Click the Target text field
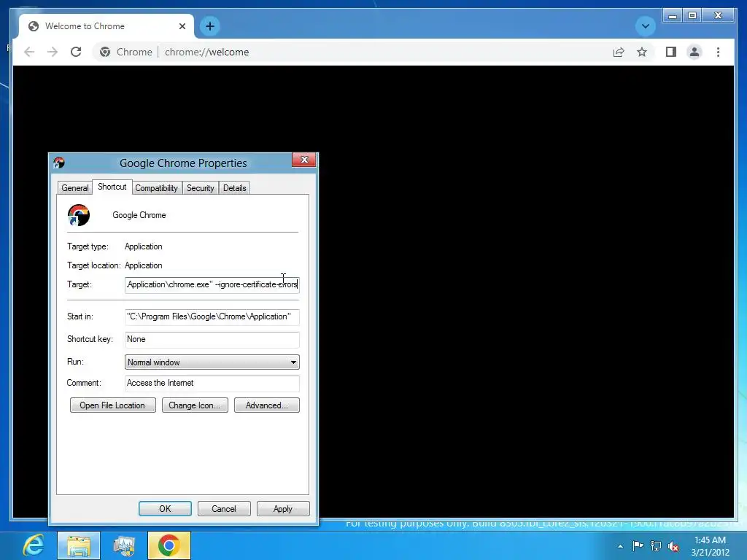Screen dimensions: 747x560 [212, 285]
